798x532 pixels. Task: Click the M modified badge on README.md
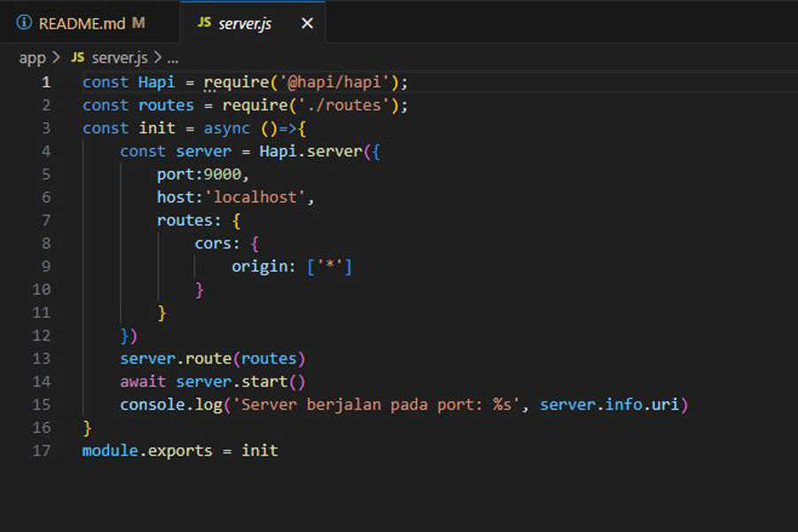pyautogui.click(x=138, y=23)
